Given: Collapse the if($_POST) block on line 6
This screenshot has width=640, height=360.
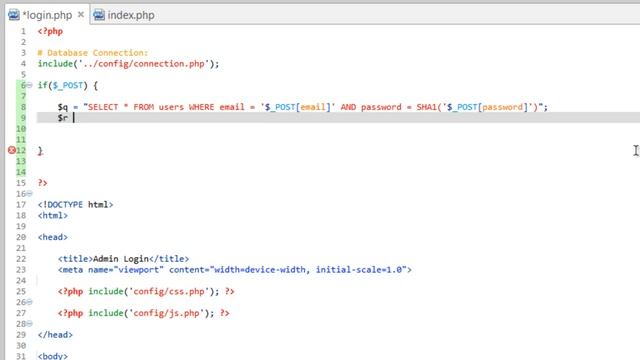Looking at the screenshot, I should point(29,85).
